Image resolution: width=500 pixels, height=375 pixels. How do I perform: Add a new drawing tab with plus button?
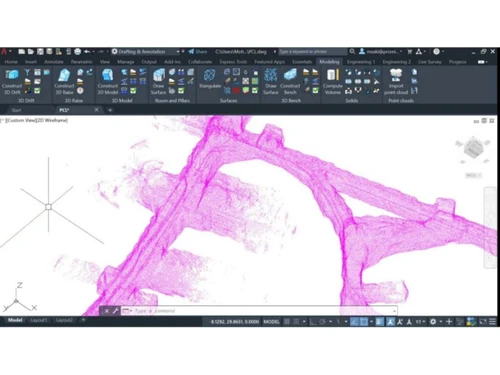tap(110, 110)
